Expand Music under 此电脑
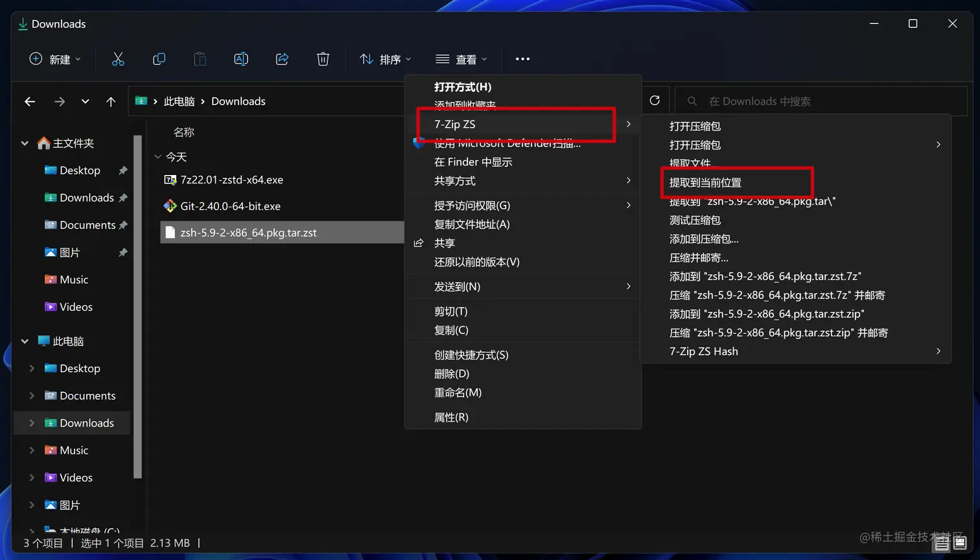This screenshot has width=980, height=560. [32, 450]
